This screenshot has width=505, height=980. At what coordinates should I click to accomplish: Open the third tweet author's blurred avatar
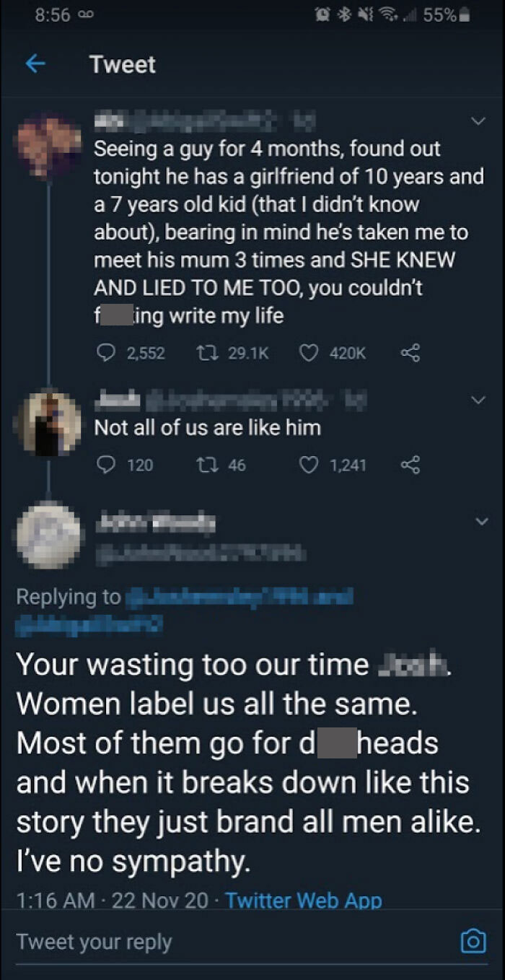click(49, 535)
